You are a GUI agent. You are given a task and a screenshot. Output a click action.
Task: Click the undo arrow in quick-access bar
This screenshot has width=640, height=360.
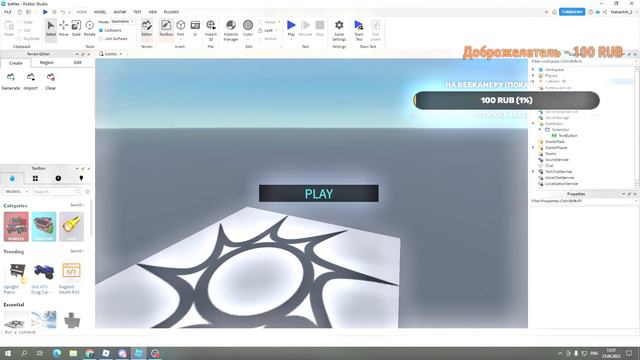[63, 12]
